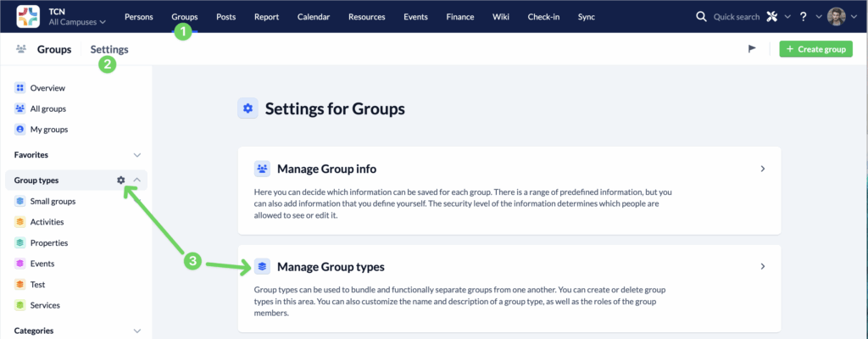Expand the Categories section
Image resolution: width=868 pixels, height=339 pixels.
137,331
